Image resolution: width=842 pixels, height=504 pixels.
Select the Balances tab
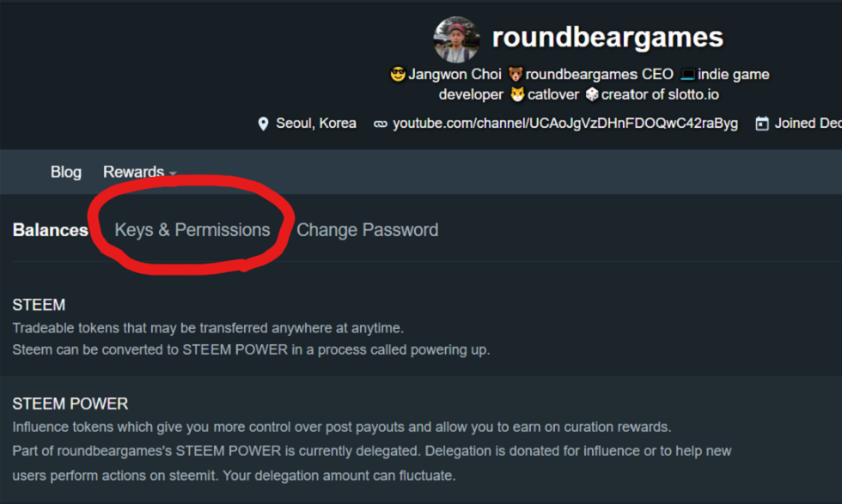click(50, 230)
